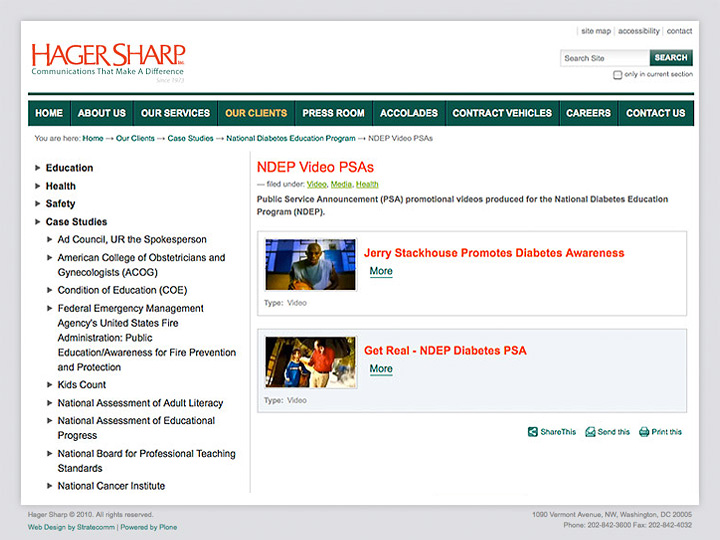This screenshot has width=720, height=540.
Task: Click the ShareThis icon
Action: 533,432
